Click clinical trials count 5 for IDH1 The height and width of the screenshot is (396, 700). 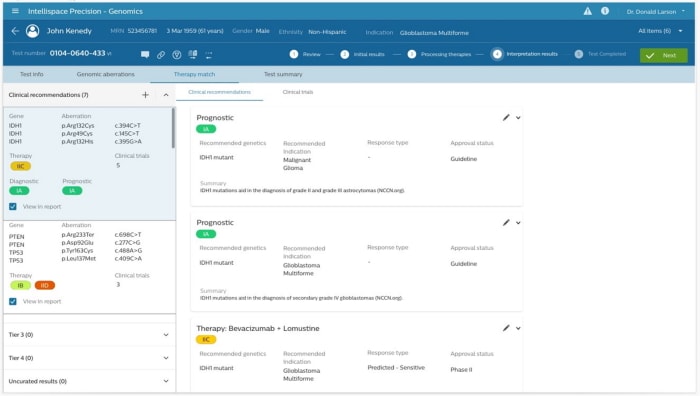(x=118, y=165)
